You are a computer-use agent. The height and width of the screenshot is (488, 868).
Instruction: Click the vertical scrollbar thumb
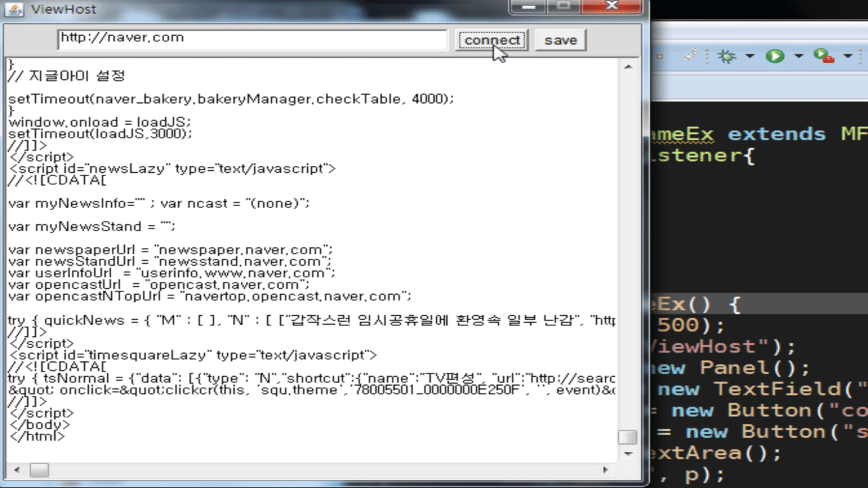coord(628,437)
